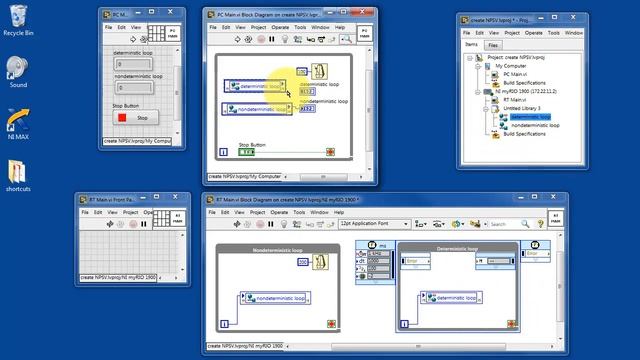640x360 pixels.
Task: Click search magnifier in PC Main block diagram
Action: click(347, 39)
